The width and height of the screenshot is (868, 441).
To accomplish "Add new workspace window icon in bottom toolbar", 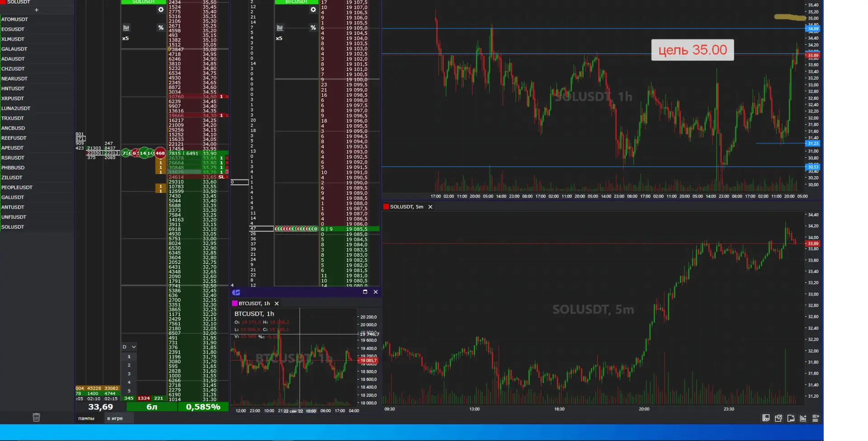I will pos(791,418).
